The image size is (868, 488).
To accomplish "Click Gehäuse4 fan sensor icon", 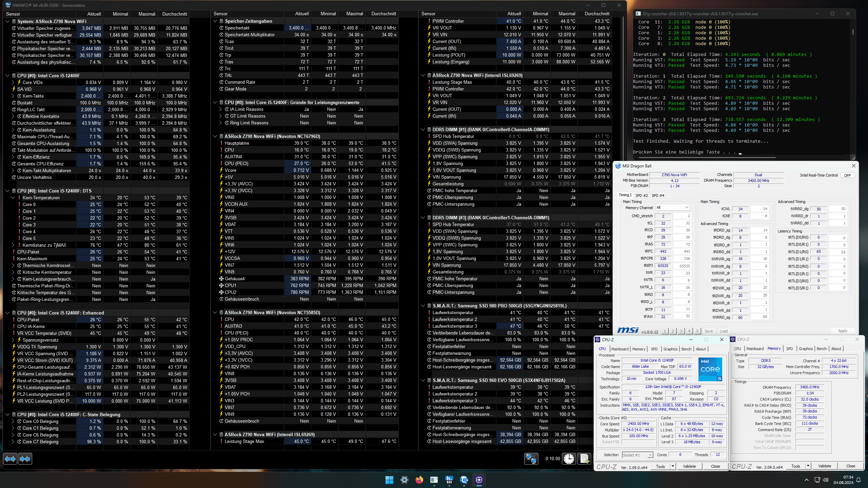I will pyautogui.click(x=221, y=279).
